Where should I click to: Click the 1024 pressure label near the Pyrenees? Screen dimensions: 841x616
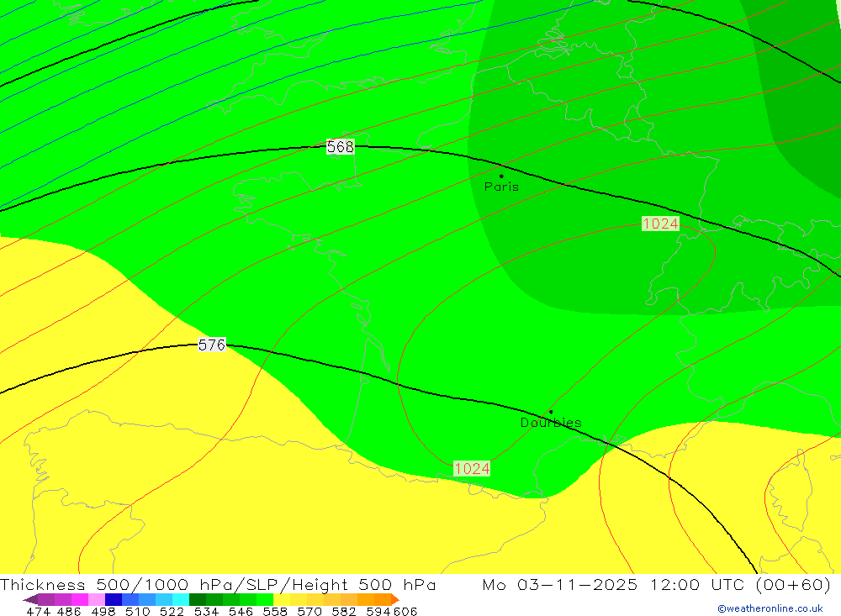(472, 469)
